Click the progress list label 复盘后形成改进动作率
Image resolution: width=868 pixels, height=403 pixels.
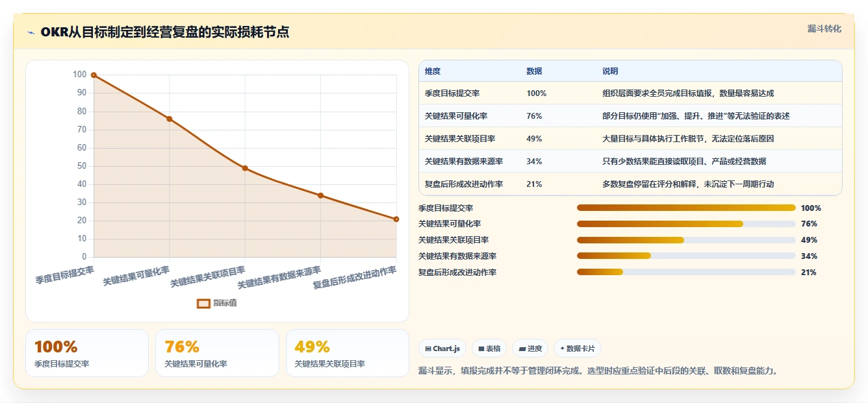coord(457,273)
